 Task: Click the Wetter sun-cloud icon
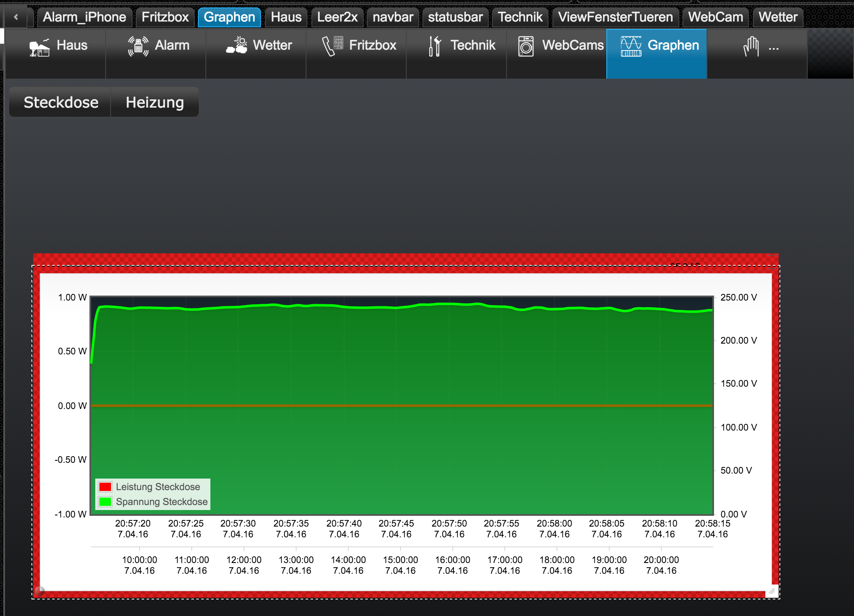pyautogui.click(x=237, y=46)
